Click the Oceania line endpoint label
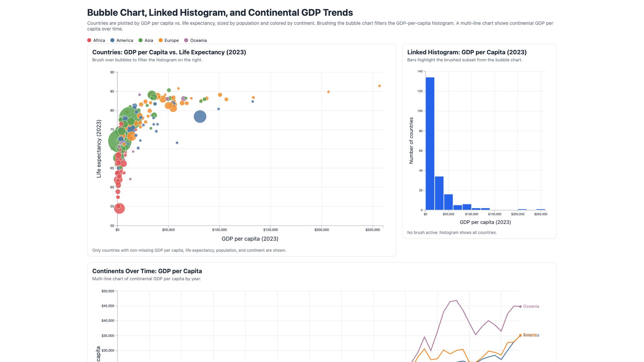644x362 pixels. [x=531, y=306]
